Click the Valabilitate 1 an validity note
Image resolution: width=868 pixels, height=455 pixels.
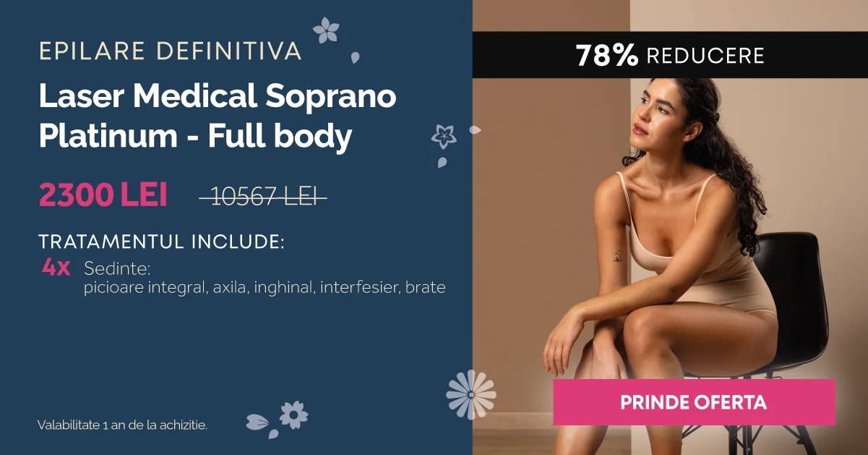click(x=122, y=425)
